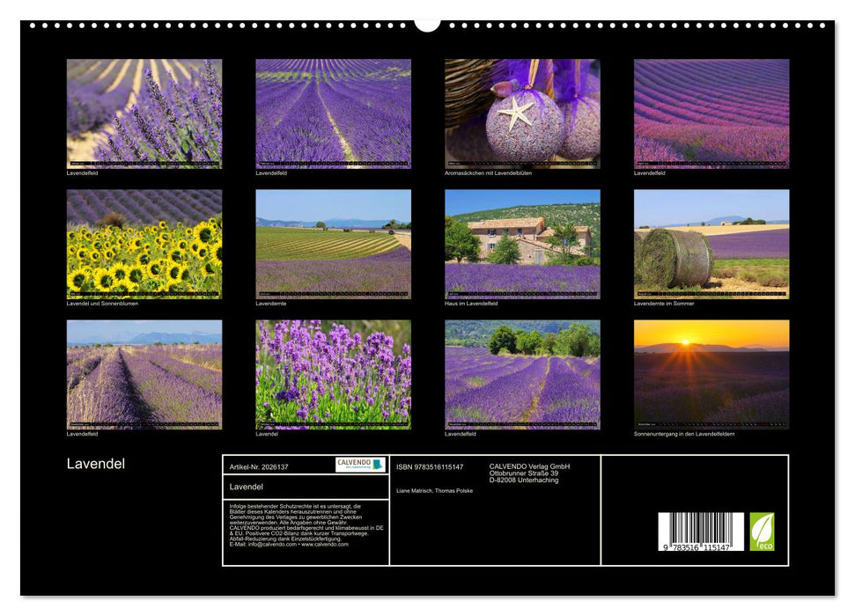
Task: Open the www.calvendo.com website link
Action: pos(327,543)
